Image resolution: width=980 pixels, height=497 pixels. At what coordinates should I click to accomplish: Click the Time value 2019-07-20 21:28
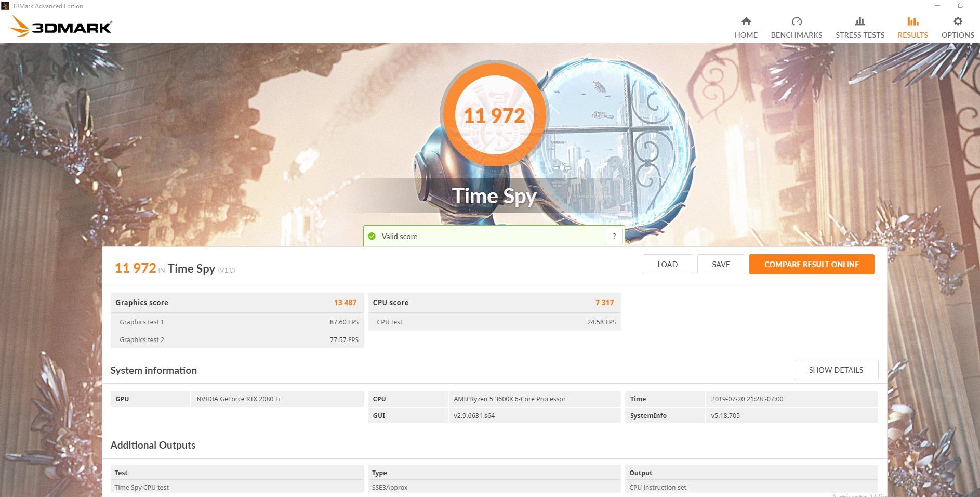(747, 399)
